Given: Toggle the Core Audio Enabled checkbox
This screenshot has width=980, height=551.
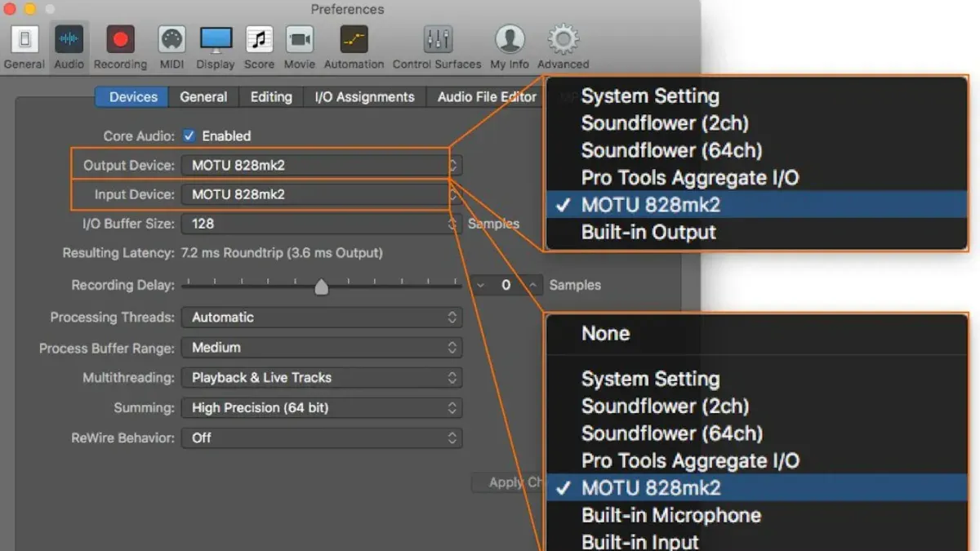Looking at the screenshot, I should coord(189,136).
